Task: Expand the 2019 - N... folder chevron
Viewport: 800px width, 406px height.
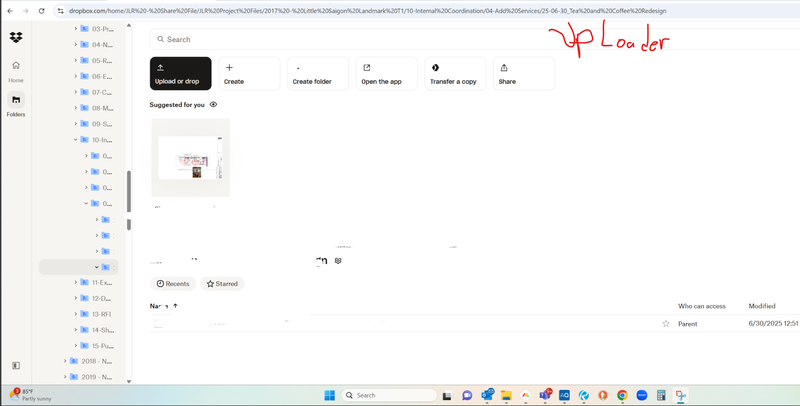Action: 65,377
